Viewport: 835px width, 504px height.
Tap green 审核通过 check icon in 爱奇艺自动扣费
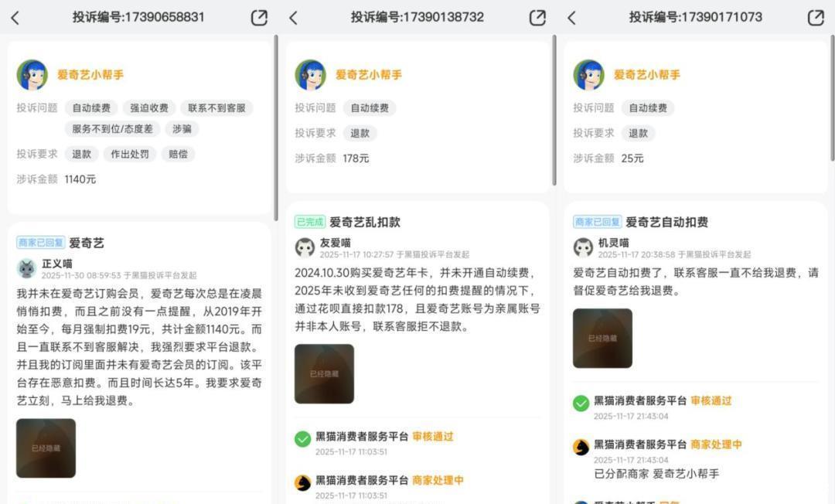[581, 404]
